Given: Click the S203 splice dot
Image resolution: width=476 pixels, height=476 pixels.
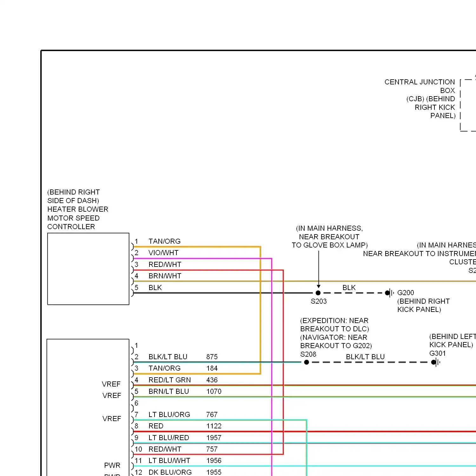Looking at the screenshot, I should click(x=318, y=293).
